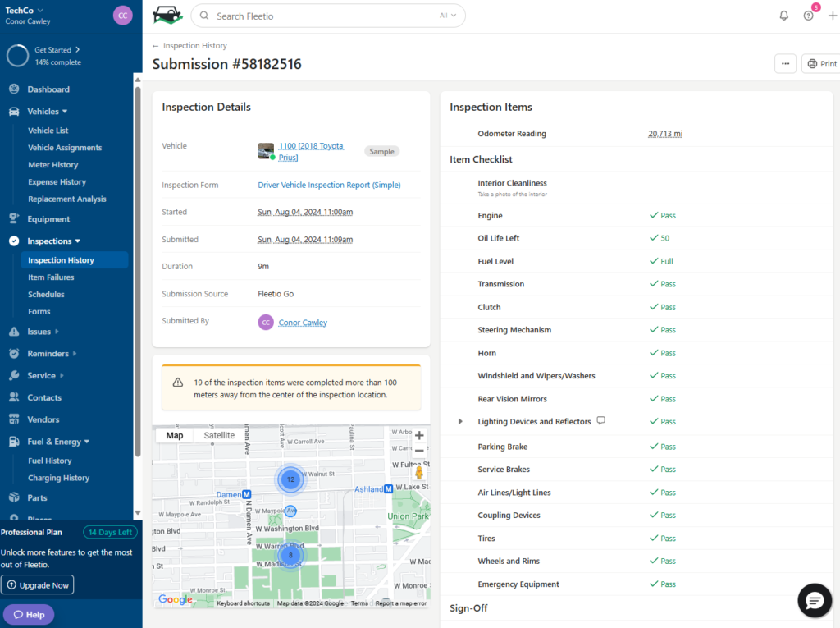Open the create new plus icon

[833, 15]
